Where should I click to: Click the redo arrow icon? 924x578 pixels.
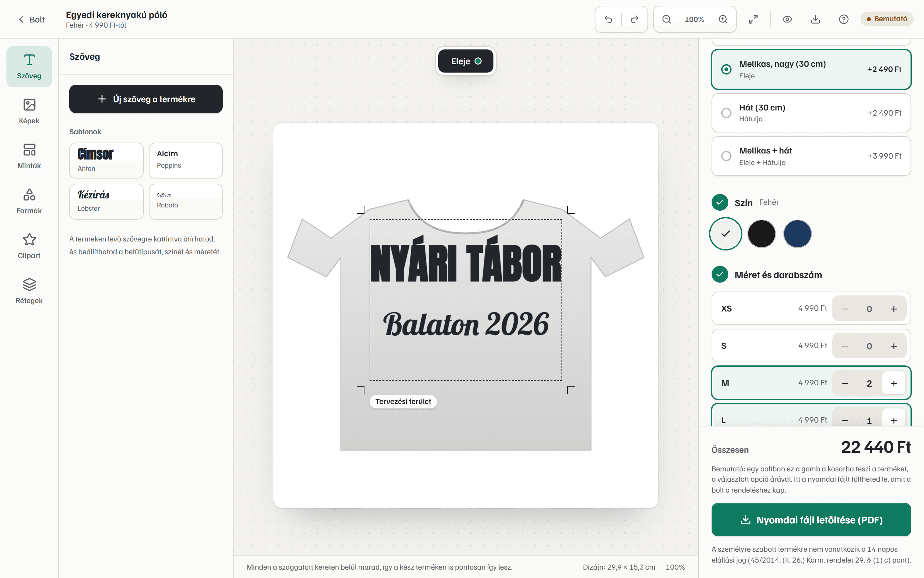pyautogui.click(x=634, y=19)
